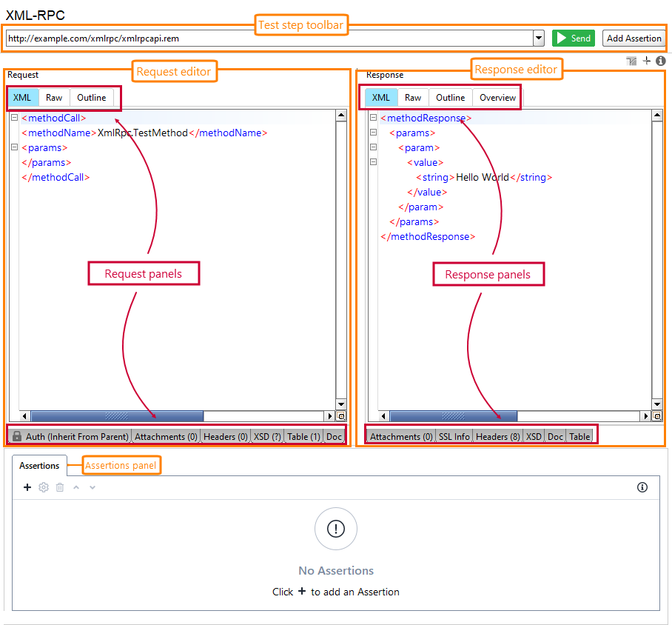Image resolution: width=672 pixels, height=625 pixels.
Task: Open the Response Attachments (0) panel
Action: (x=401, y=436)
